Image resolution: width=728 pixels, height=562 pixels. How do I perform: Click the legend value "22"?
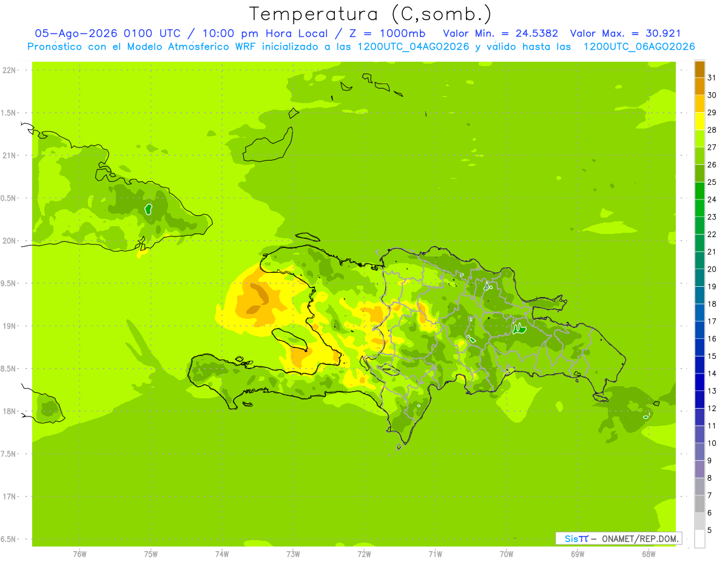click(712, 234)
